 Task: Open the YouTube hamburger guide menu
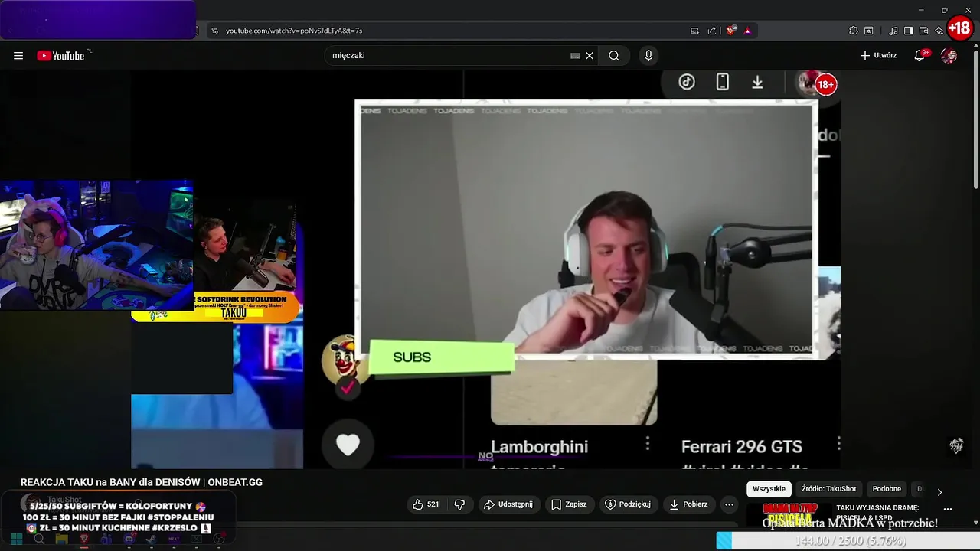coord(18,56)
